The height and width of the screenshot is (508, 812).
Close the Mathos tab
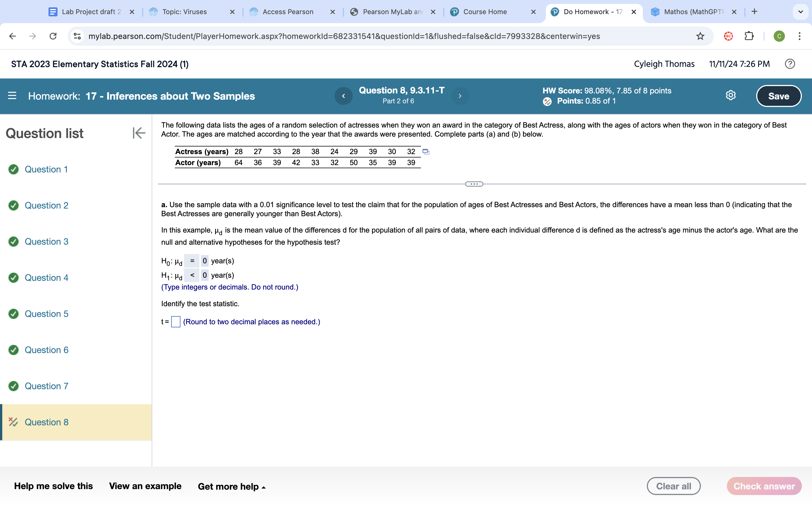[x=734, y=12]
